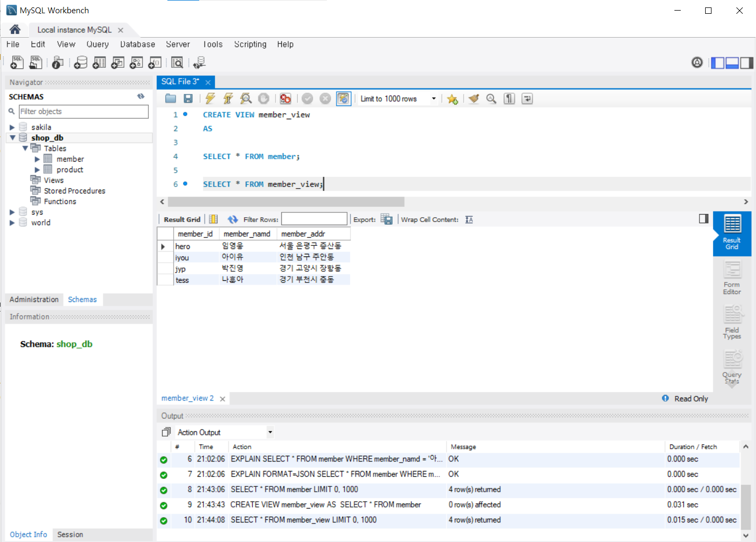Image resolution: width=756 pixels, height=542 pixels.
Task: Collapse the shop_db schema
Action: pyautogui.click(x=12, y=138)
